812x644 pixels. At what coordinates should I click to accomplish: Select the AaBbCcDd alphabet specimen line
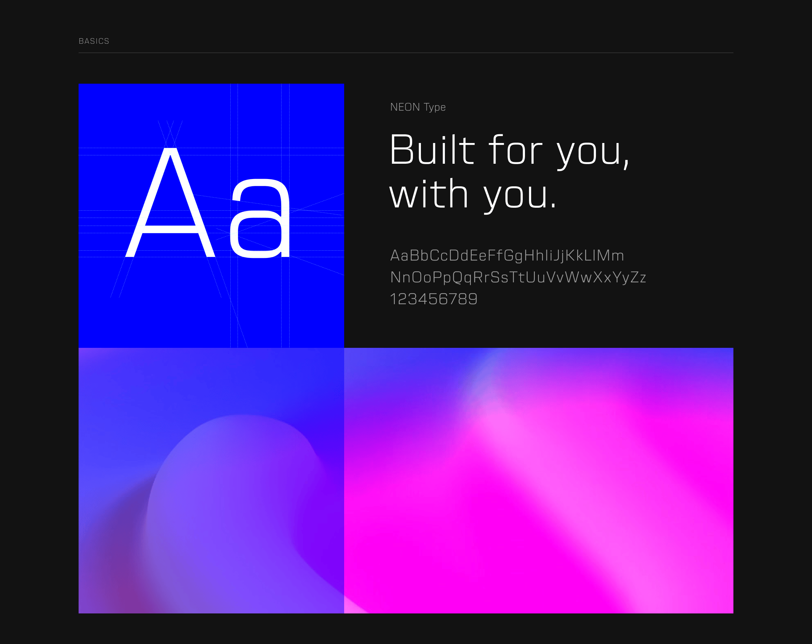tap(507, 256)
